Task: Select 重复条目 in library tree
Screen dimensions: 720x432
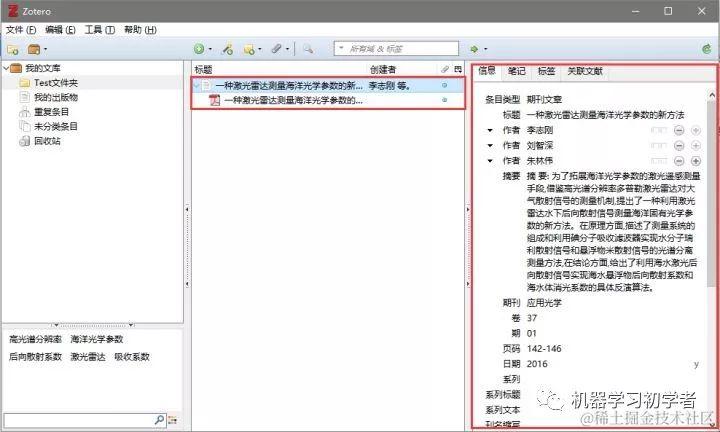Action: (51, 112)
